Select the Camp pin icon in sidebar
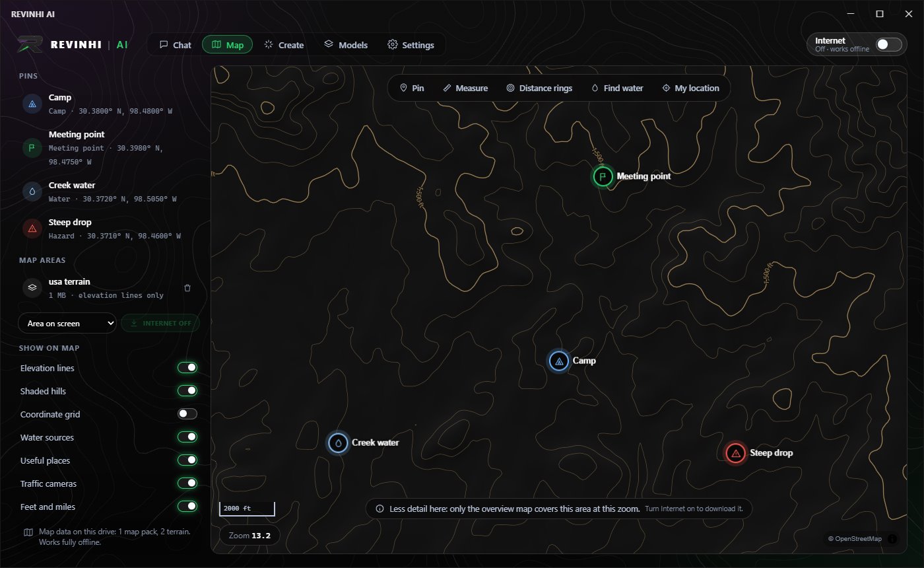Viewport: 924px width, 568px height. [x=32, y=104]
